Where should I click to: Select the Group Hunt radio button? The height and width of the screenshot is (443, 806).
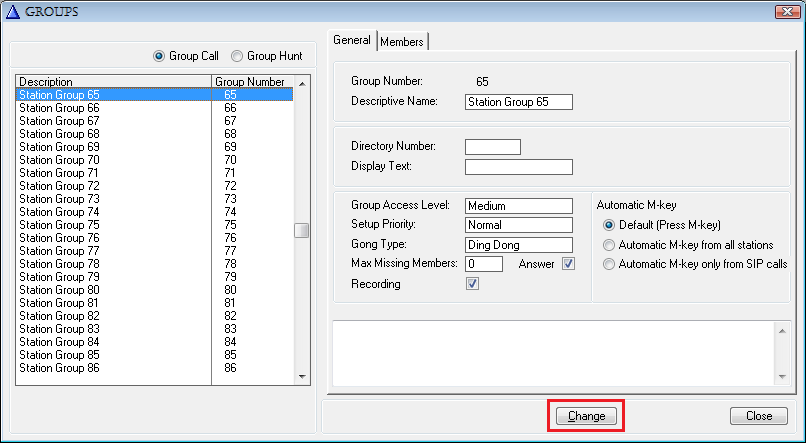click(x=237, y=56)
